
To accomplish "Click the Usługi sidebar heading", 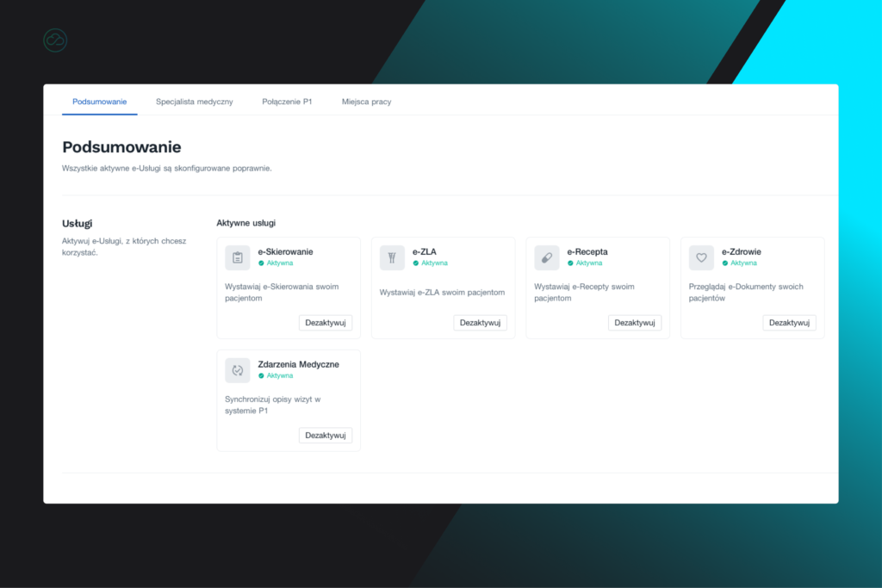I will click(77, 223).
